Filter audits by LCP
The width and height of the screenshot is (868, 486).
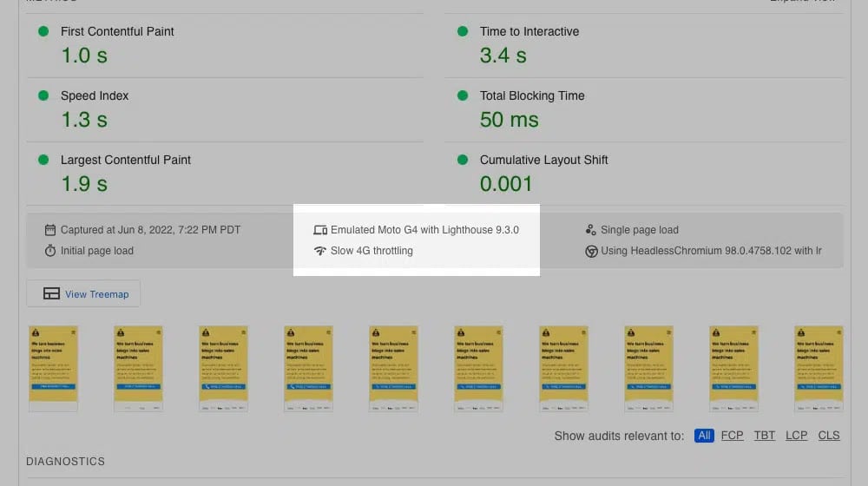click(x=797, y=436)
